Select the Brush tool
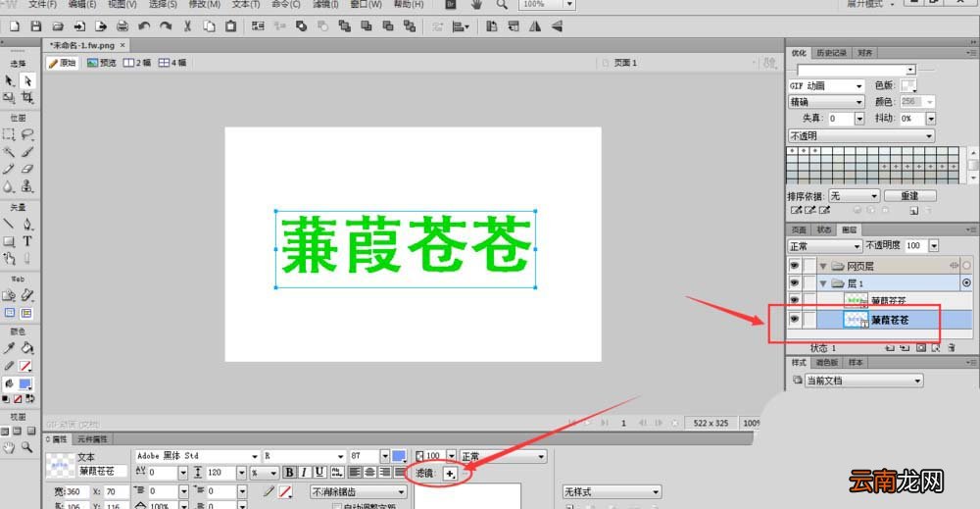The height and width of the screenshot is (509, 980). 27,152
